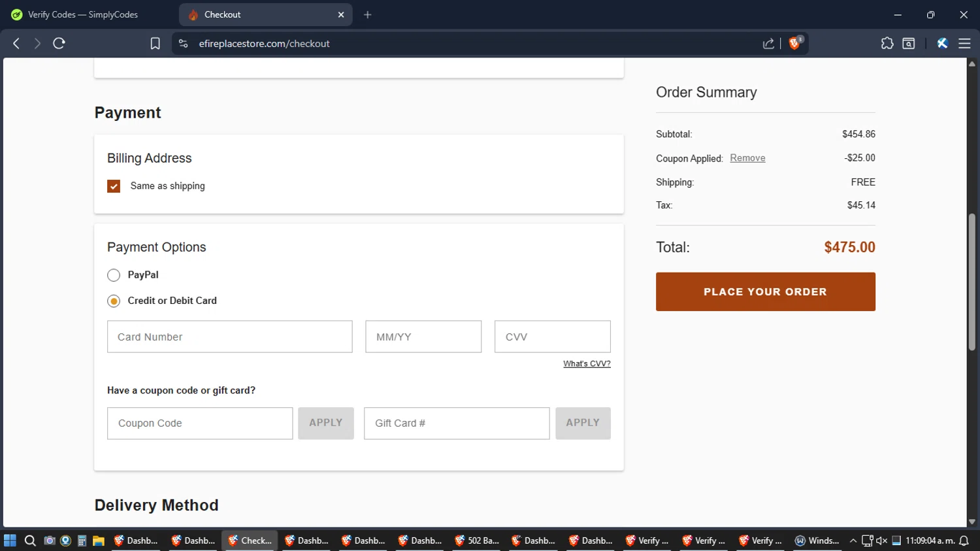Screen dimensions: 980x551
Task: Select the Checkout tab
Action: pyautogui.click(x=266, y=14)
